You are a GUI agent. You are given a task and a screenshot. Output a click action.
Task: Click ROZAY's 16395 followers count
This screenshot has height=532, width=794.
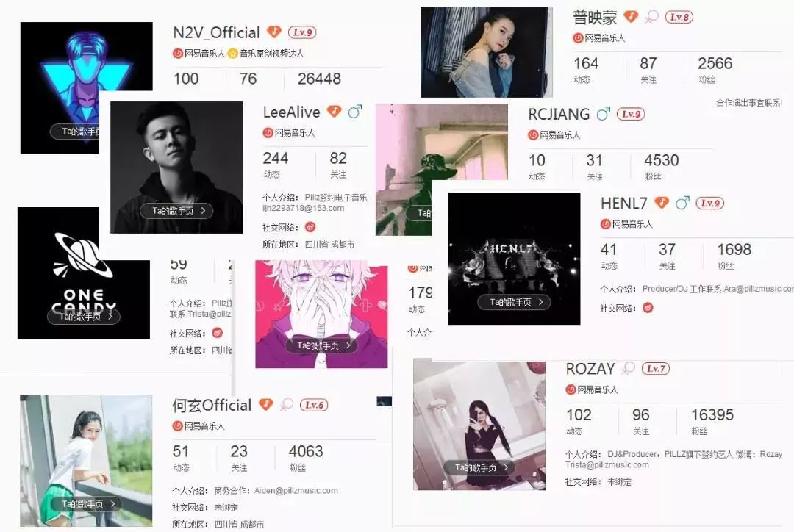coord(712,415)
